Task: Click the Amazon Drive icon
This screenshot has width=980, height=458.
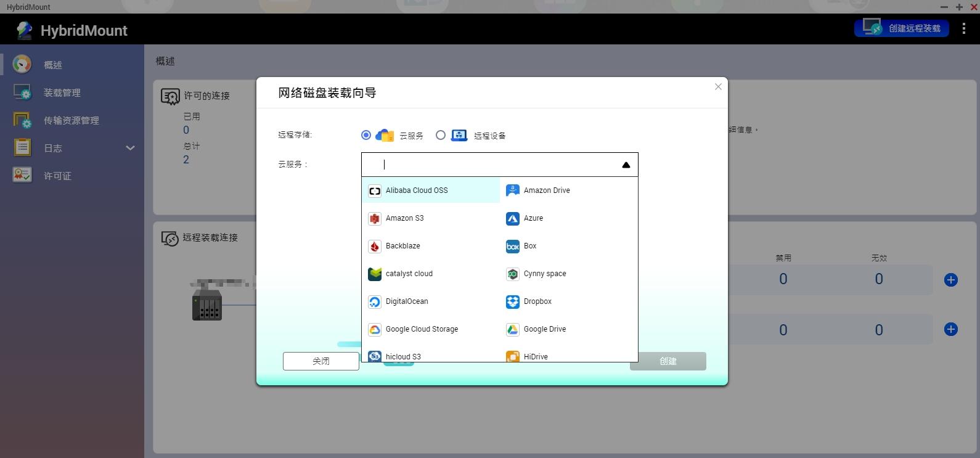Action: (513, 190)
